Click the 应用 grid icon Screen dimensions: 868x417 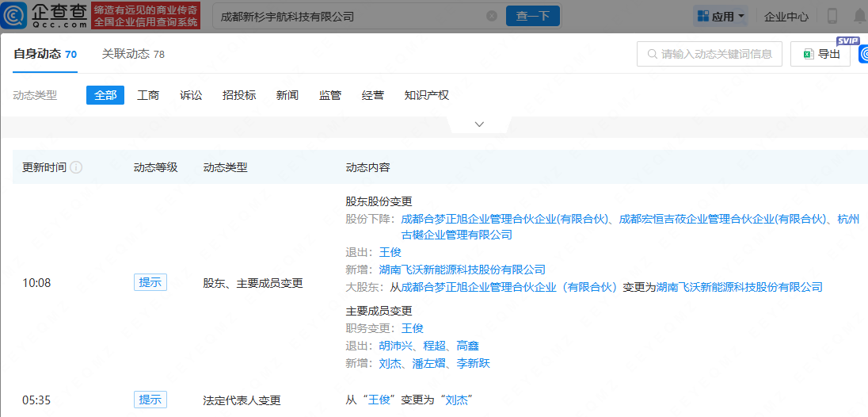pos(702,16)
